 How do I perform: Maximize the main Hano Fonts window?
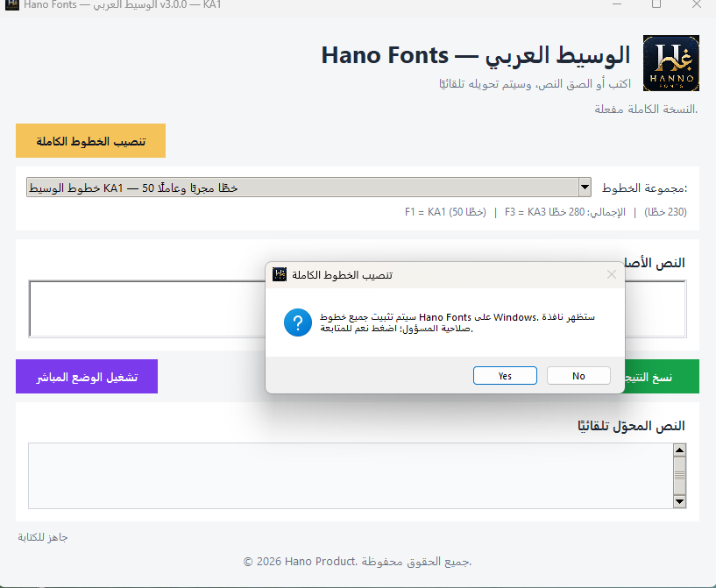pos(656,4)
